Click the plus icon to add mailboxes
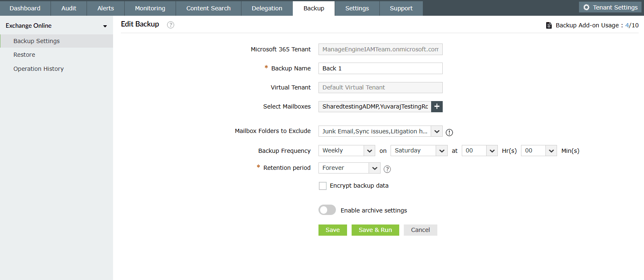The image size is (644, 280). tap(437, 106)
